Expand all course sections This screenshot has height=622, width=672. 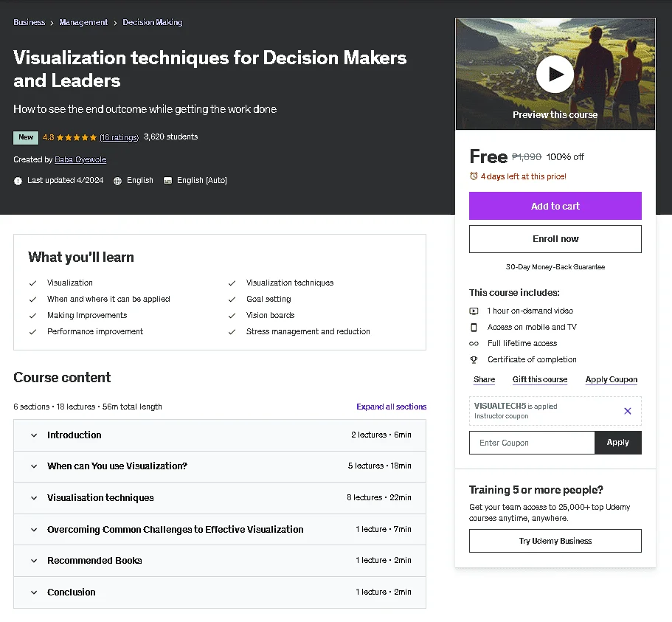coord(391,407)
